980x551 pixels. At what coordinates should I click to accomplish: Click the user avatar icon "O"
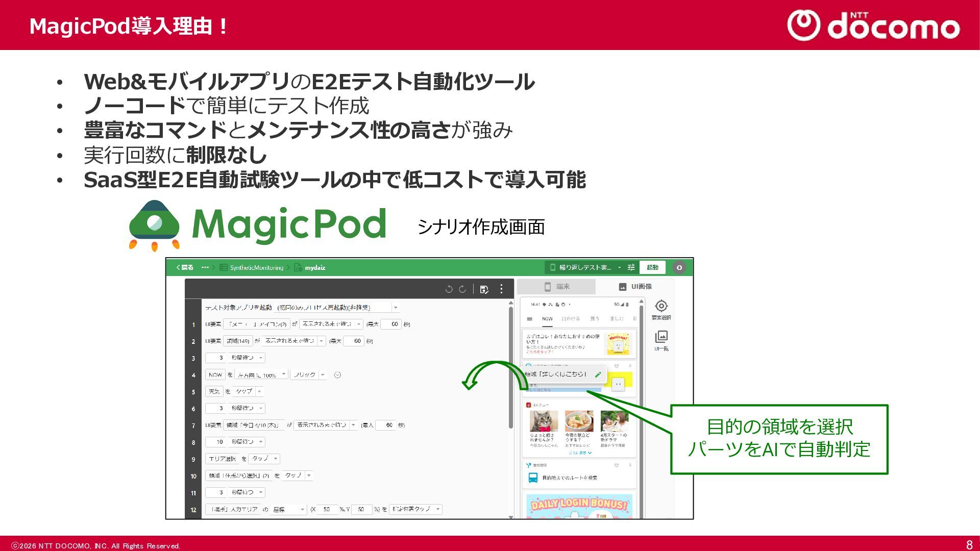coord(679,267)
